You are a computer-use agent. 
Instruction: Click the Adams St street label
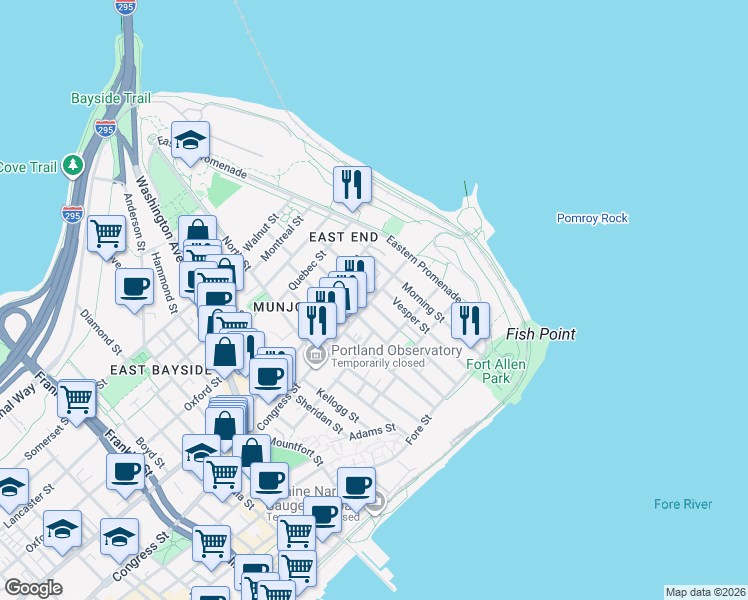pyautogui.click(x=373, y=432)
